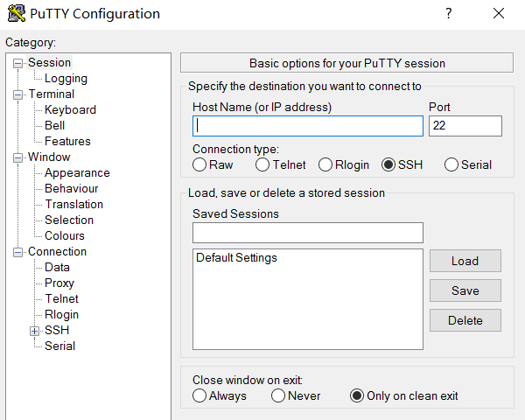Click the Save session button
The height and width of the screenshot is (420, 525).
click(465, 290)
